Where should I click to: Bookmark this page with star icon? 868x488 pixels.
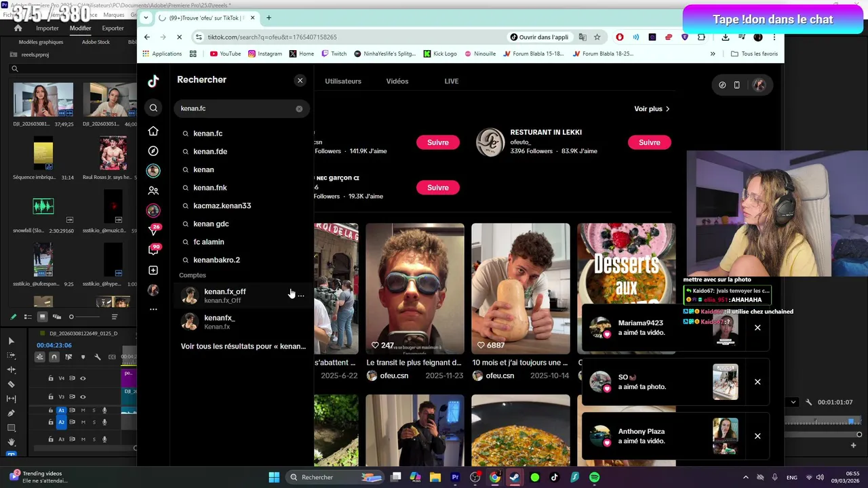point(597,37)
